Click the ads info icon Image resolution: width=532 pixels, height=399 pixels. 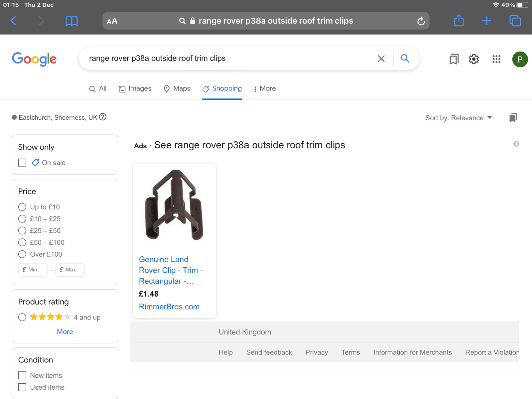point(516,144)
